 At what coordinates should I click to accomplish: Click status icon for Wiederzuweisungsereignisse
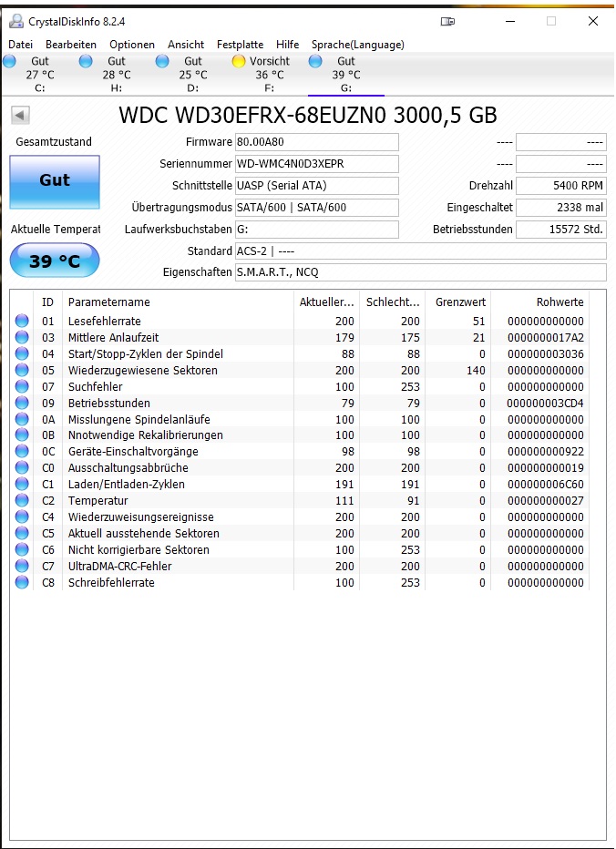pos(22,517)
